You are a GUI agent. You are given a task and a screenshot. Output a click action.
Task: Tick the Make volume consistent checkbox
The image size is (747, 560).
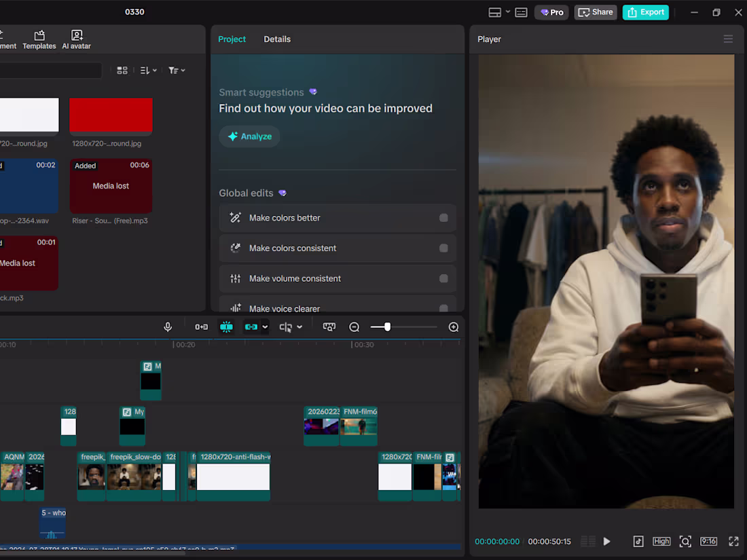443,278
